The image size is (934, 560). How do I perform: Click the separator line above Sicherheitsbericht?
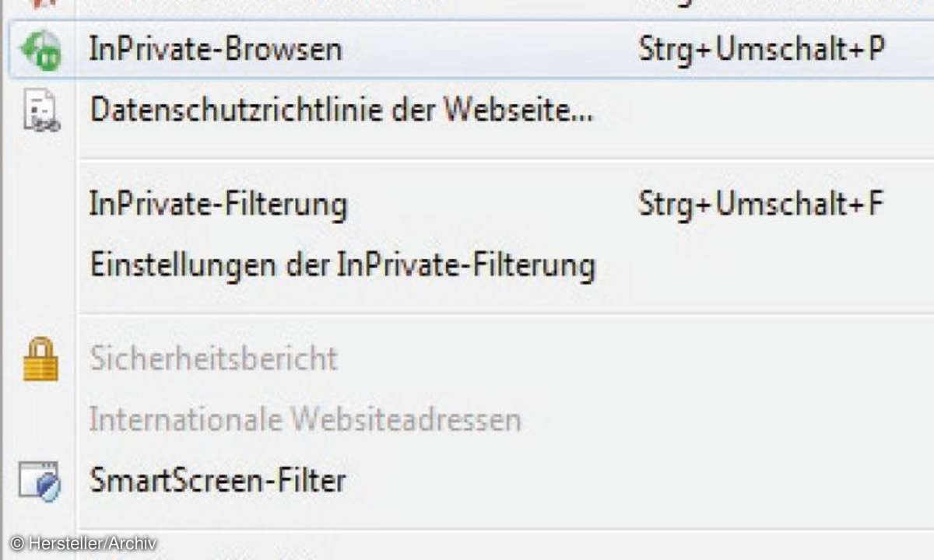click(x=504, y=314)
